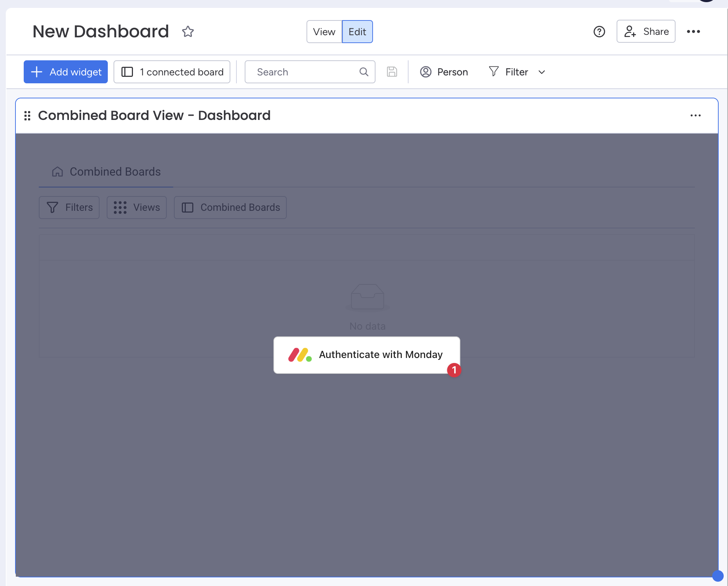Click the Monday logo in authenticate button
728x586 pixels.
coord(300,355)
